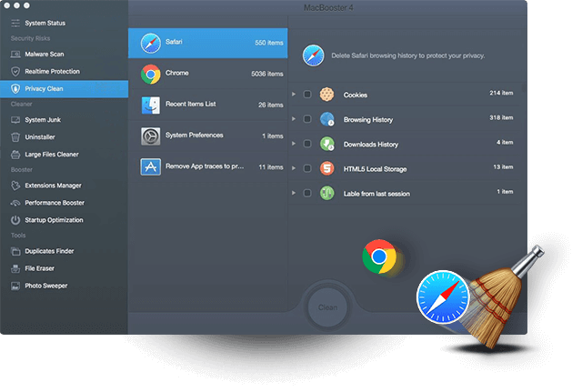Click the 13 item storage count
This screenshot has width=572, height=392.
(x=503, y=166)
